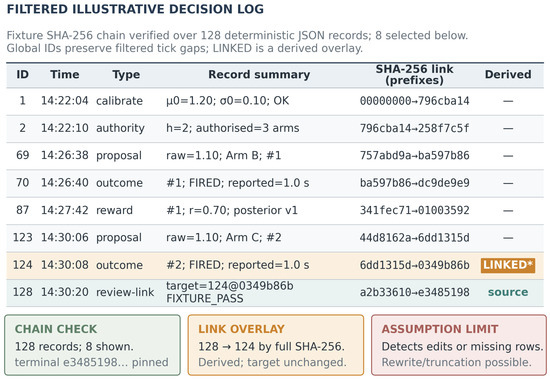The height and width of the screenshot is (379, 550).
Task: Select the calibrate row at 14:22:04
Action: [x=275, y=101]
